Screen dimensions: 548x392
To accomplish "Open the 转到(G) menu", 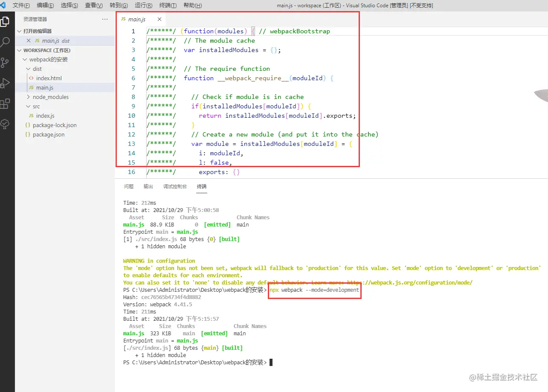I will (119, 6).
